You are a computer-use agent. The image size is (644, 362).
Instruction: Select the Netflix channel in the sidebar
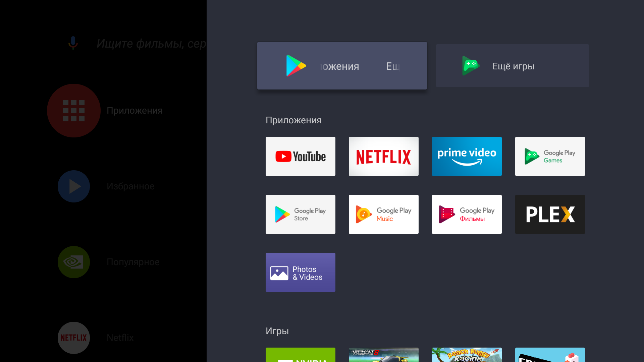(x=74, y=338)
